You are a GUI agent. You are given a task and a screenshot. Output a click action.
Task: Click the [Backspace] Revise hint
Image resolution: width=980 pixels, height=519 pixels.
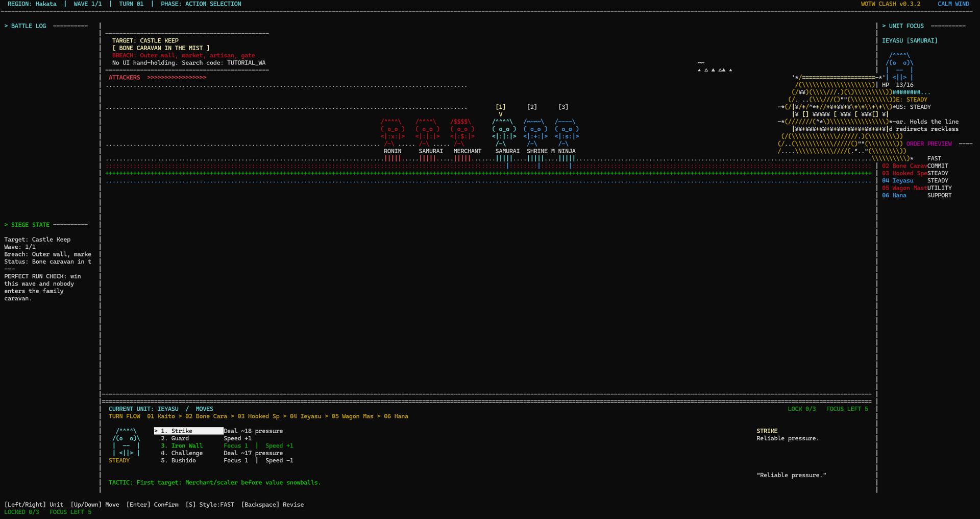(273, 505)
